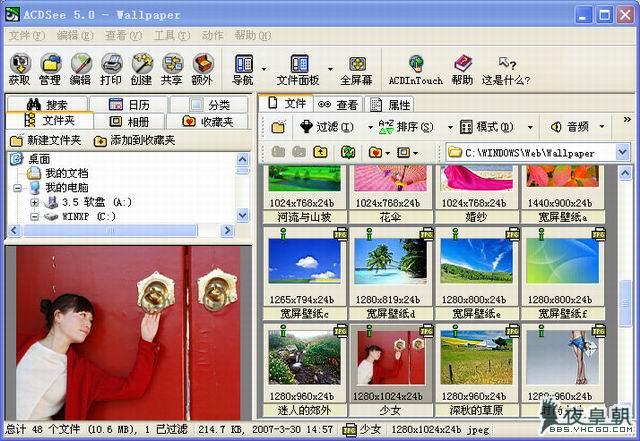Click the 文件面板 file panel icon

pos(299,69)
